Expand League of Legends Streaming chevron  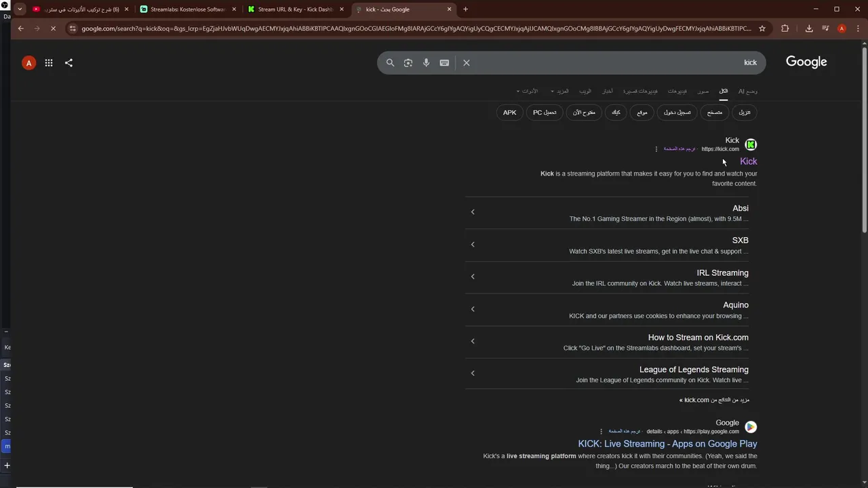pyautogui.click(x=473, y=373)
